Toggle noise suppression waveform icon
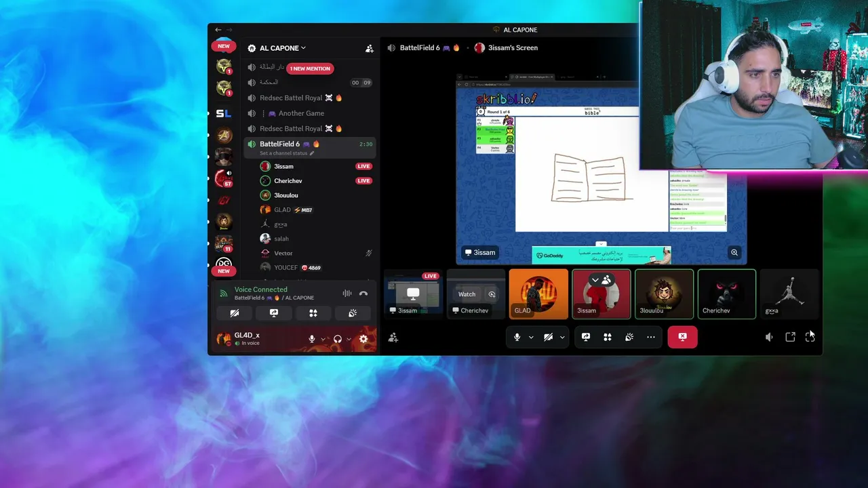The width and height of the screenshot is (868, 488). pos(347,293)
